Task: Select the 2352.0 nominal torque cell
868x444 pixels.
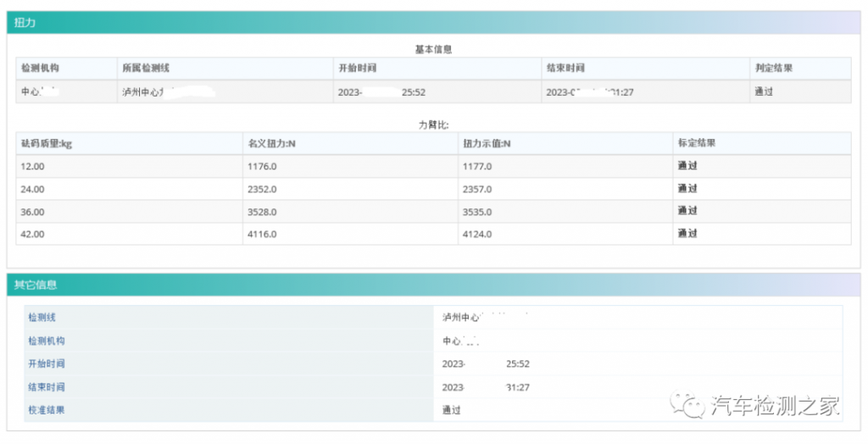Action: (x=262, y=189)
